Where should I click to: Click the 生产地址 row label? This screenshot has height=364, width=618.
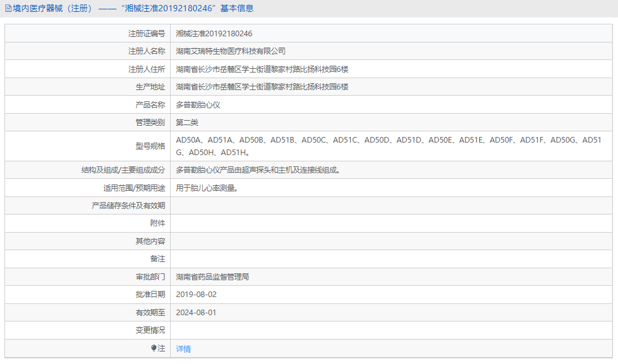[x=150, y=87]
